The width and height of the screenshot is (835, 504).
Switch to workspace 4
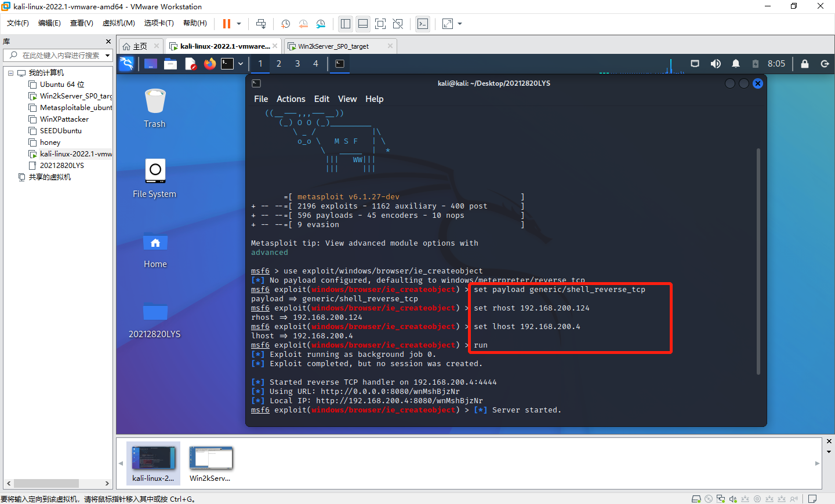tap(316, 64)
